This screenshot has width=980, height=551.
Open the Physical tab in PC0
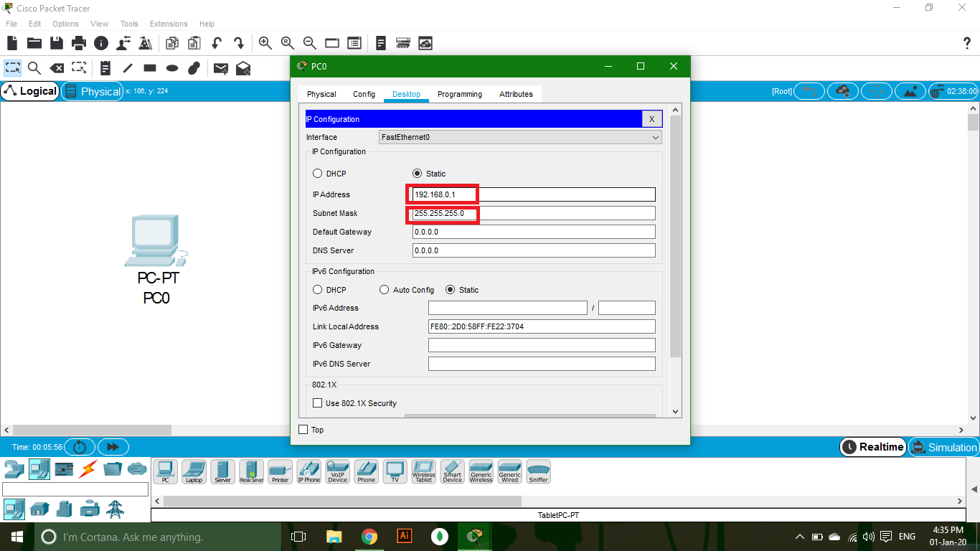321,94
